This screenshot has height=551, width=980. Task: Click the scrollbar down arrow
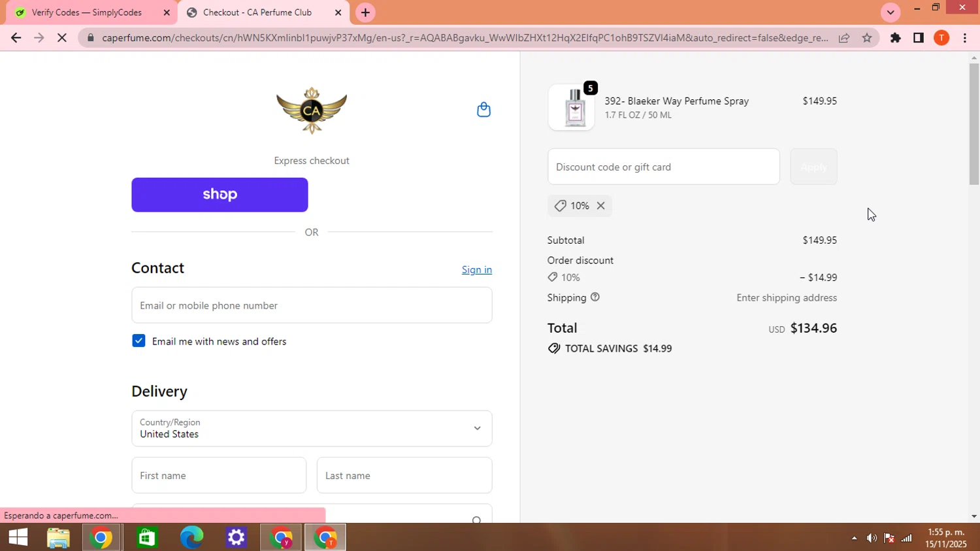pos(974,516)
